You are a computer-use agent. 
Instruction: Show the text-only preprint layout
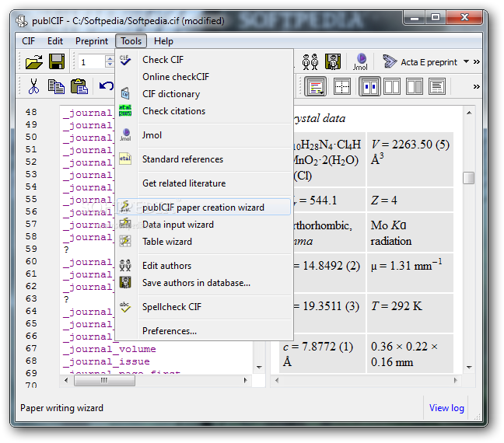tap(437, 86)
